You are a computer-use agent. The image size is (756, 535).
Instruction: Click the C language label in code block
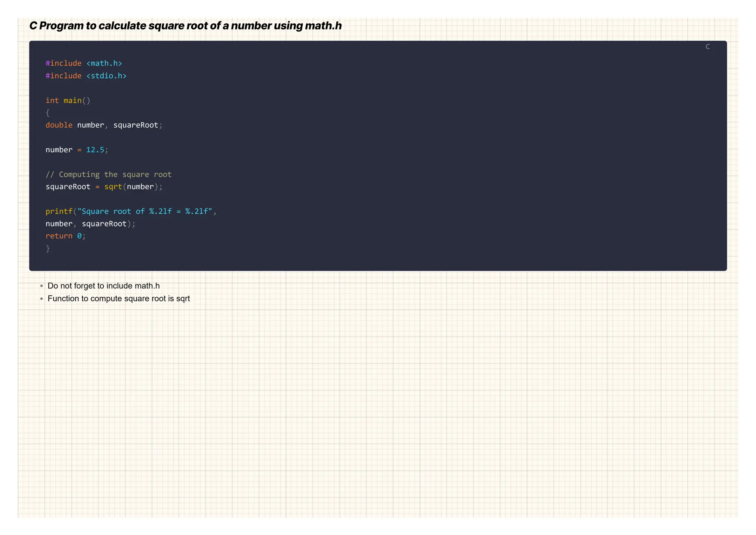pos(708,47)
